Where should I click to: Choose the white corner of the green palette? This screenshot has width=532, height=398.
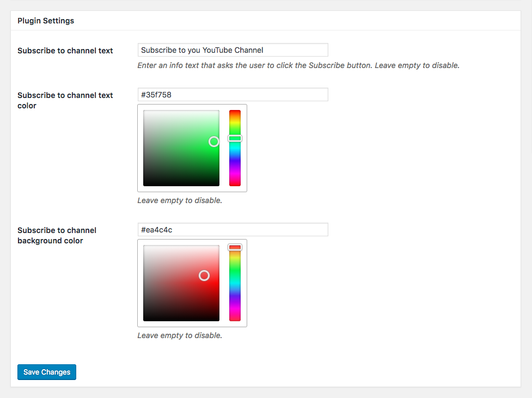coord(144,112)
